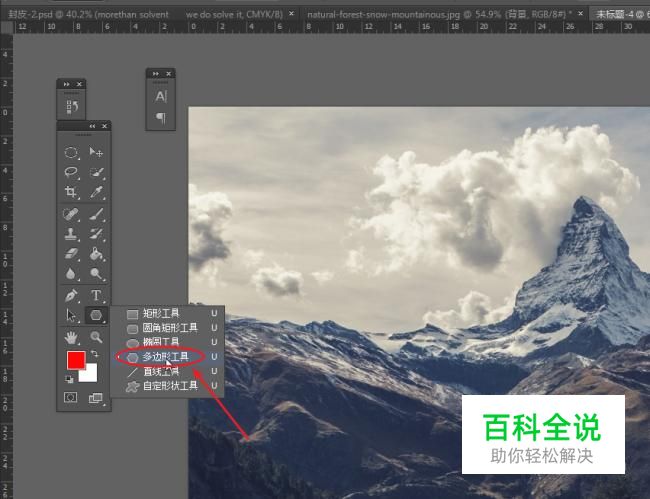Toggle Quick Mask mode
The height and width of the screenshot is (499, 650).
[x=71, y=398]
